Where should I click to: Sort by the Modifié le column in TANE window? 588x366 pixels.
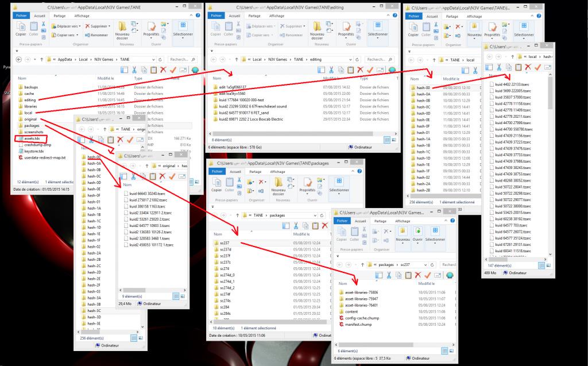(x=106, y=79)
